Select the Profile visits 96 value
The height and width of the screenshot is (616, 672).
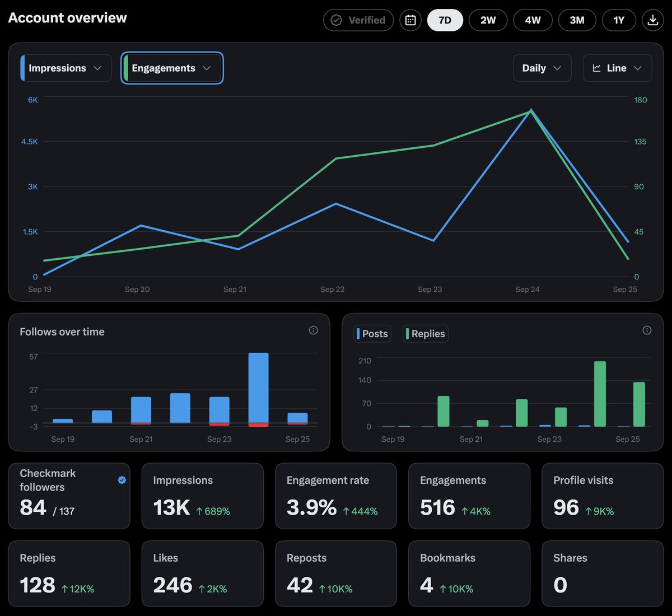point(566,507)
